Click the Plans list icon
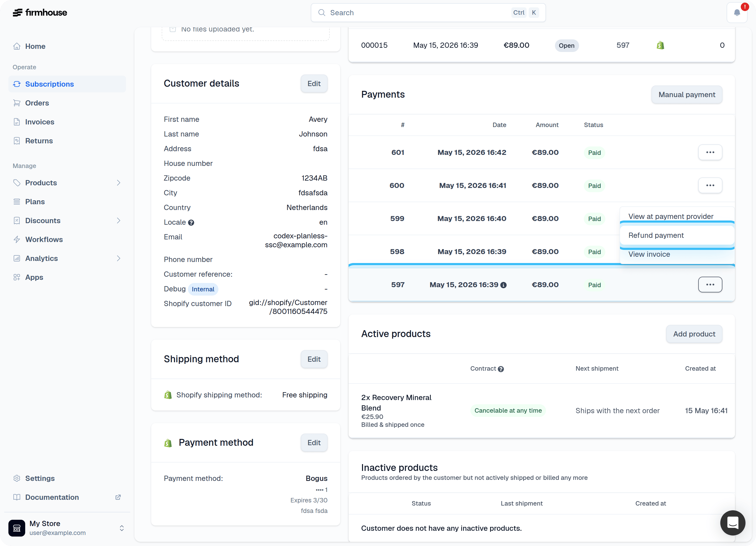Image resolution: width=756 pixels, height=546 pixels. click(x=17, y=202)
